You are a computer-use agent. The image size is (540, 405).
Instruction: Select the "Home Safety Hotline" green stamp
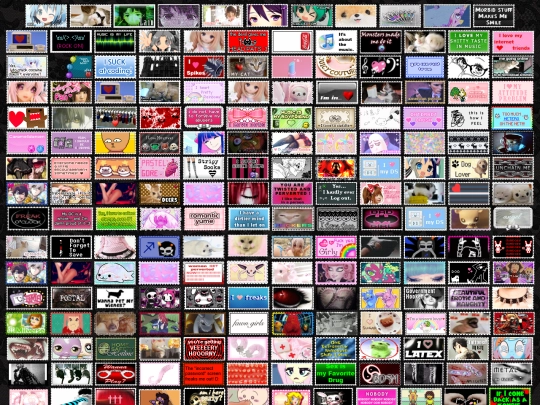click(115, 349)
